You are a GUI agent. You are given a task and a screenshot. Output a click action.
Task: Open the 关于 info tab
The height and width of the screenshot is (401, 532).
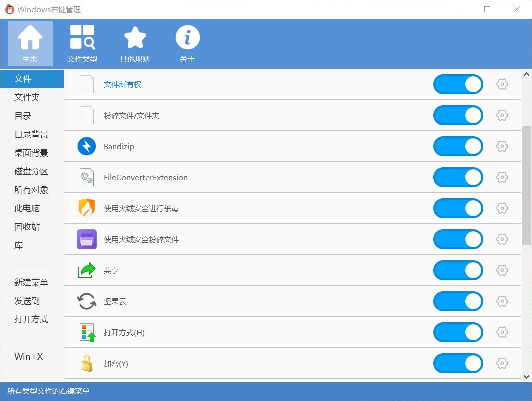187,44
